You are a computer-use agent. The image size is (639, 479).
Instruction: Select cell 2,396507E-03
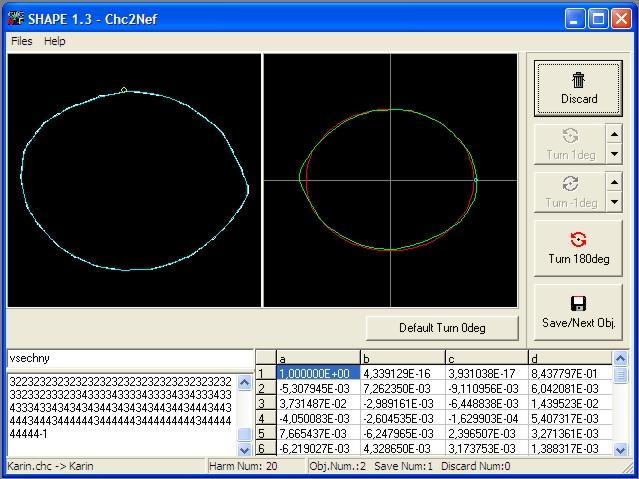pos(487,434)
